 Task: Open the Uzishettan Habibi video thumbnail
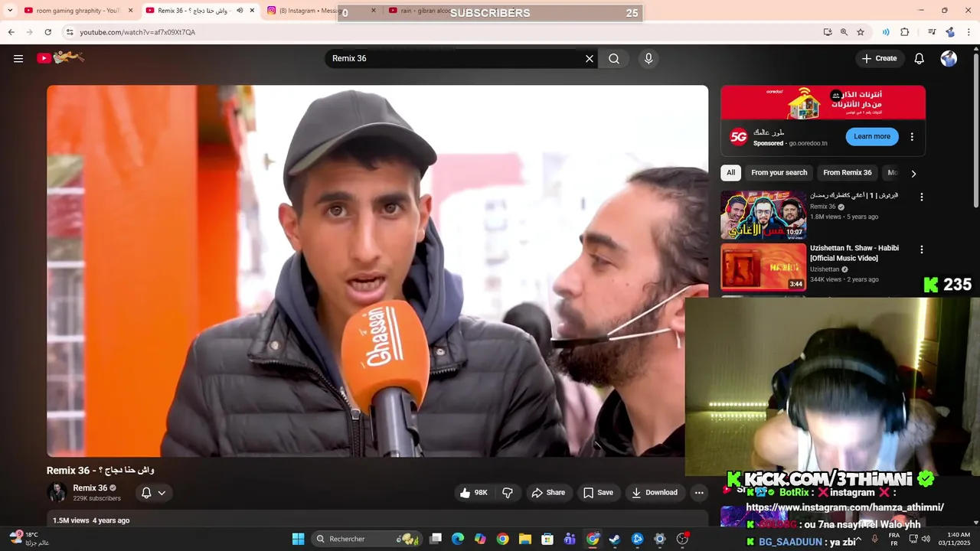coord(763,267)
